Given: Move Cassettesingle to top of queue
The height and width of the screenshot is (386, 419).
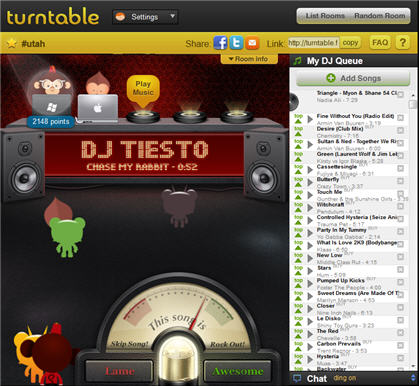Looking at the screenshot, I should coord(298,169).
